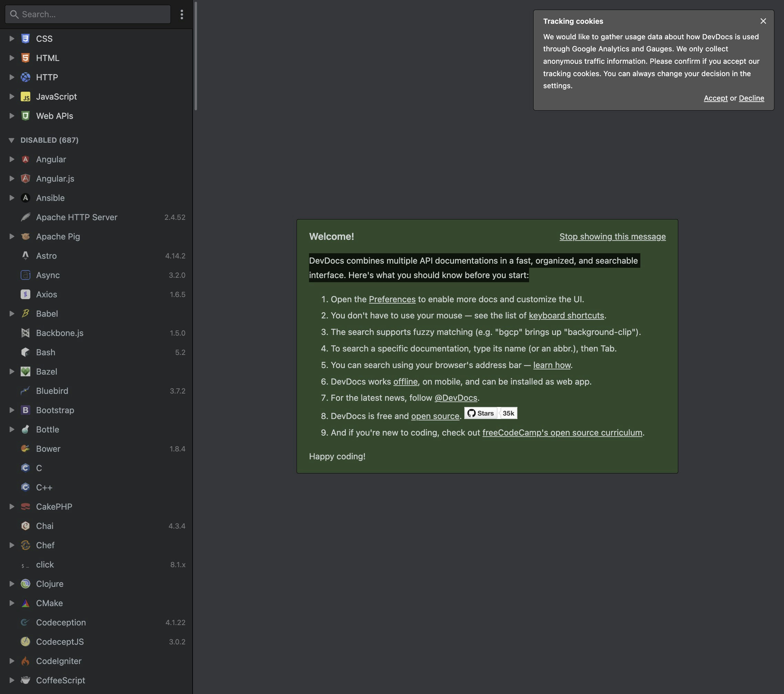
Task: Click the CodeIgniter flame icon
Action: (x=25, y=661)
